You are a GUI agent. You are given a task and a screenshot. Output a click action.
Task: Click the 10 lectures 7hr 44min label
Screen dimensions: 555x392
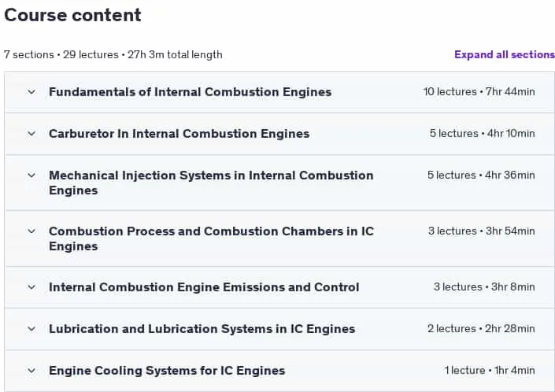(479, 91)
